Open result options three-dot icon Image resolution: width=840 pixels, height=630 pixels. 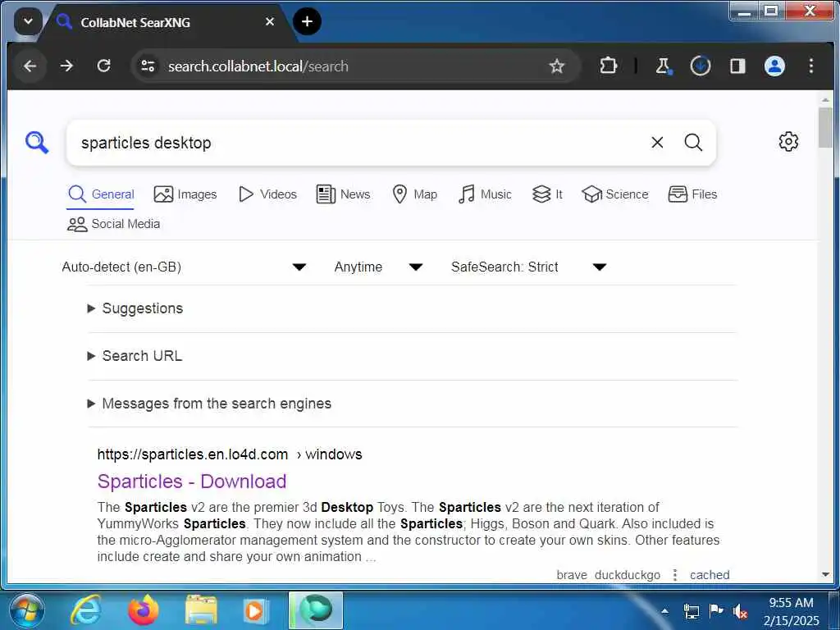(x=675, y=575)
